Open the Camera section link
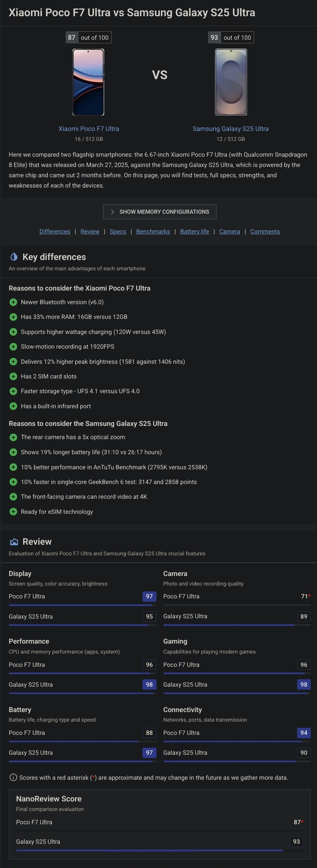Viewport: 317px width, 868px height. (x=229, y=231)
